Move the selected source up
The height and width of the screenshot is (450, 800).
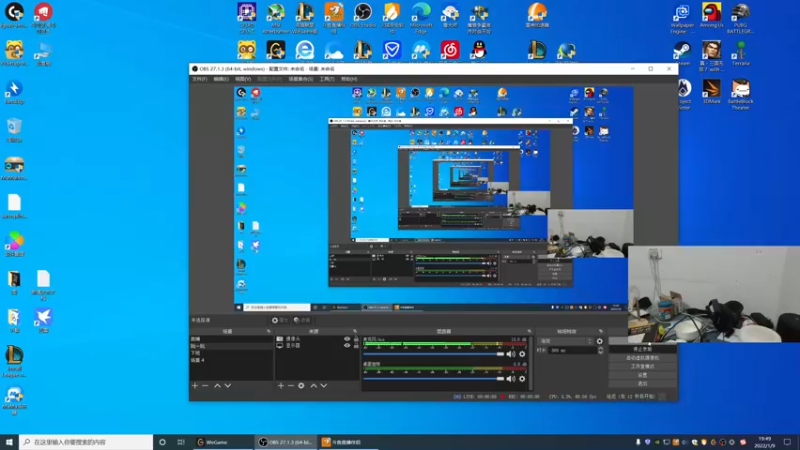point(313,386)
